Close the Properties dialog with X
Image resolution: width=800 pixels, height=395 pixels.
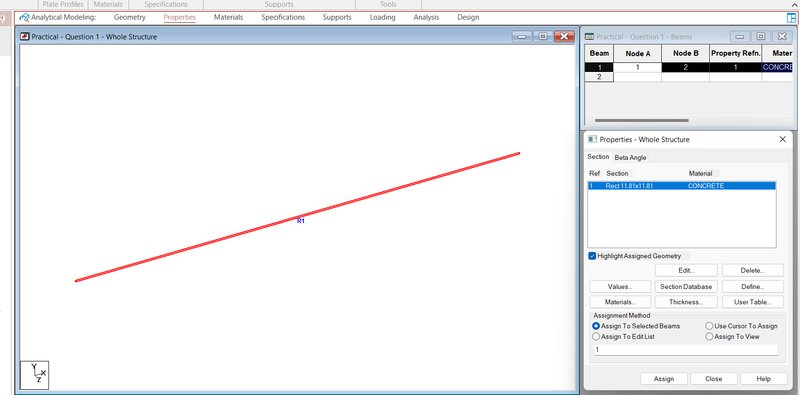tap(783, 139)
